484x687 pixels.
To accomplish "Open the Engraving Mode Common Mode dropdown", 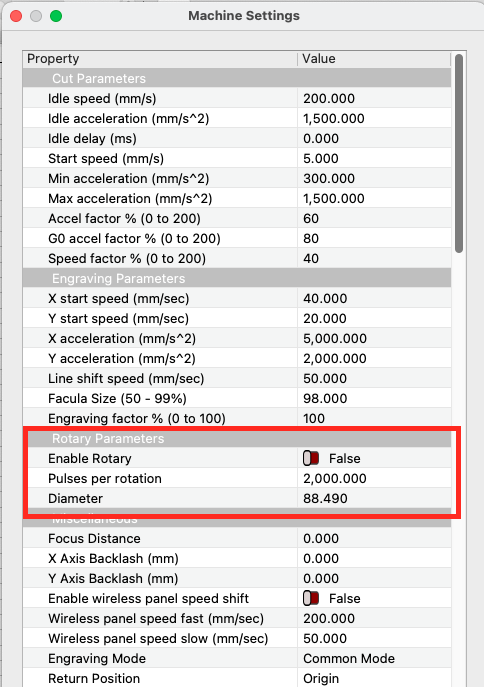I will [374, 659].
